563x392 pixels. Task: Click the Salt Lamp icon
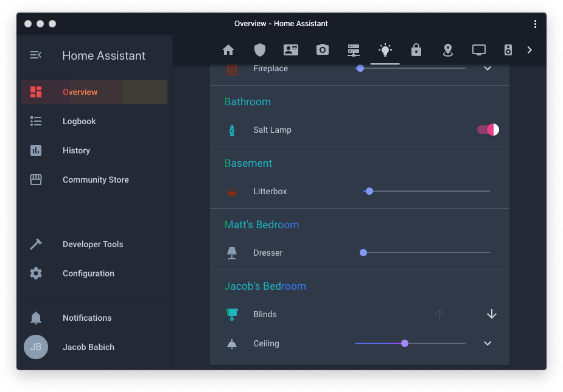click(232, 130)
